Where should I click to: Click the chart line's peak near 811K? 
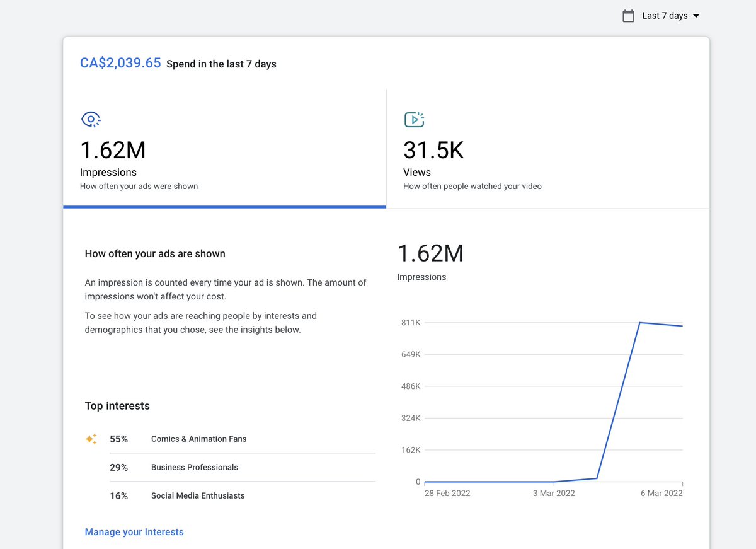tap(640, 323)
